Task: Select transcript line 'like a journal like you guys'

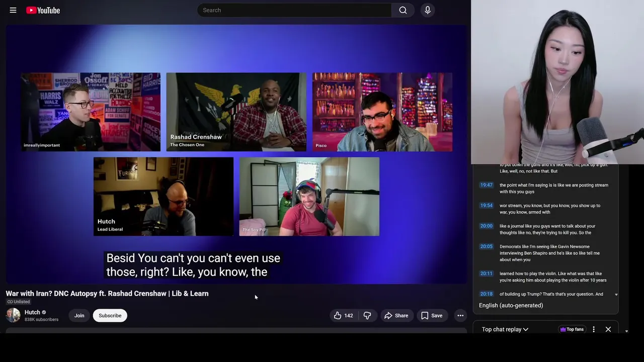Action: pos(547,229)
